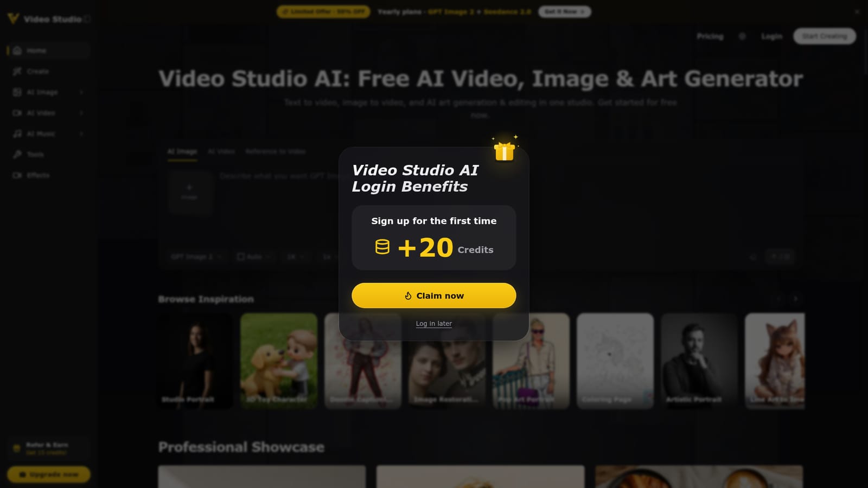Open the Auto aspect ratio dropdown
This screenshot has width=868, height=488.
pyautogui.click(x=253, y=256)
